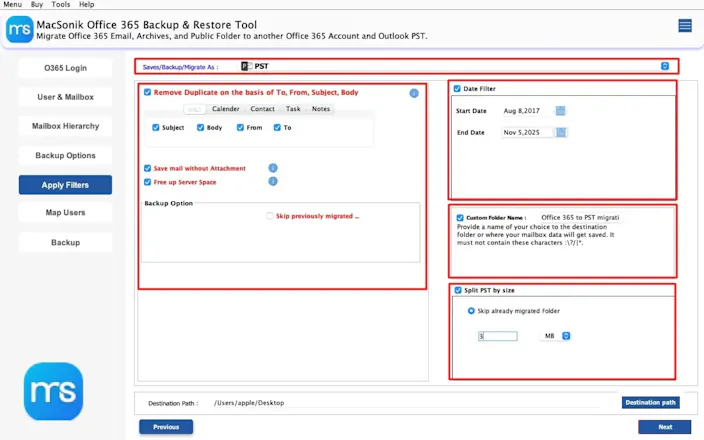Switch to the Contact tab
704x440 pixels.
(262, 109)
